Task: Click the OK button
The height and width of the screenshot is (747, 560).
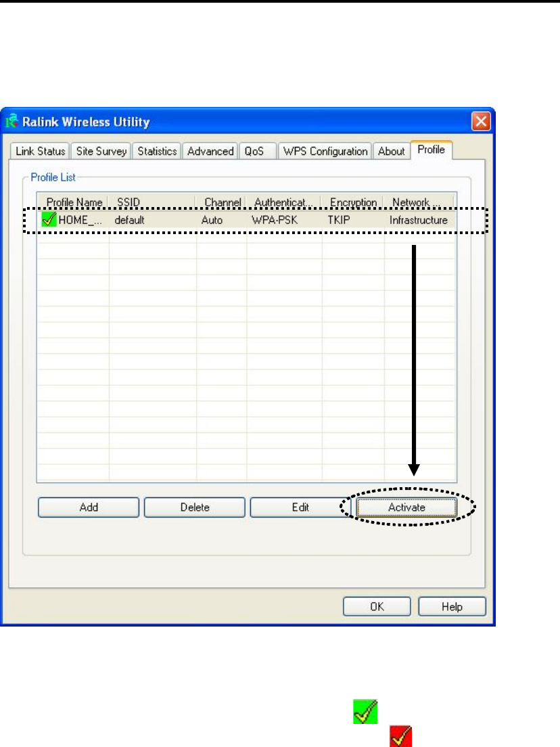Action: [377, 606]
